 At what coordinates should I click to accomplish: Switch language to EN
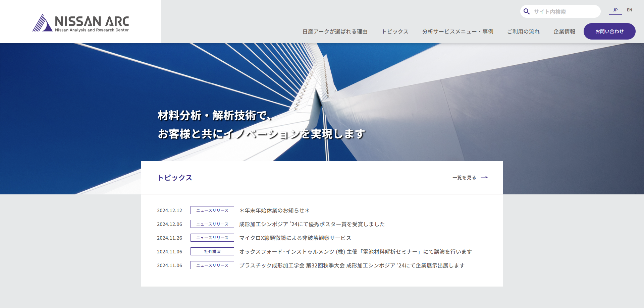(630, 10)
